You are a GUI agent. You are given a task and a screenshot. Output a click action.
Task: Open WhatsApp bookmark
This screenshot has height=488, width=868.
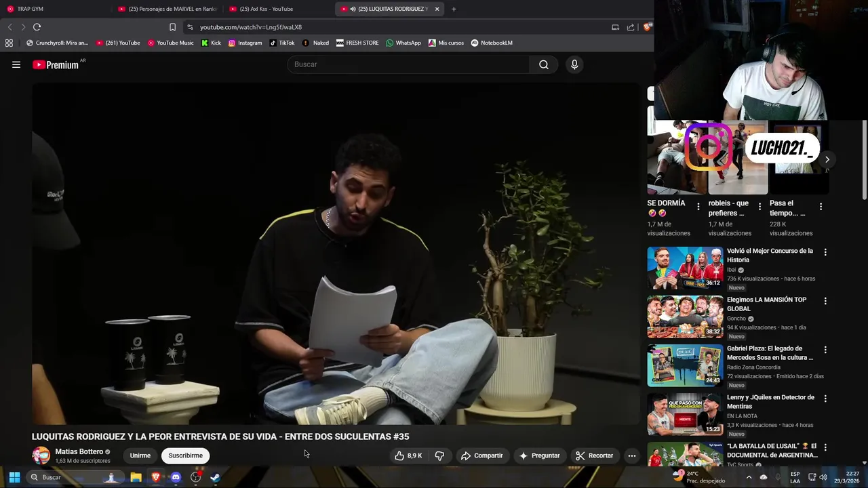(x=403, y=43)
